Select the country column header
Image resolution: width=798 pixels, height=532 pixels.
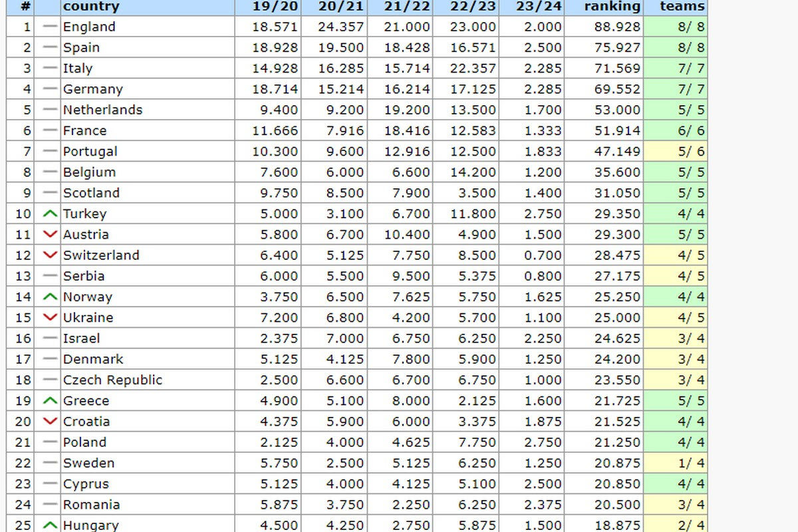(x=90, y=7)
